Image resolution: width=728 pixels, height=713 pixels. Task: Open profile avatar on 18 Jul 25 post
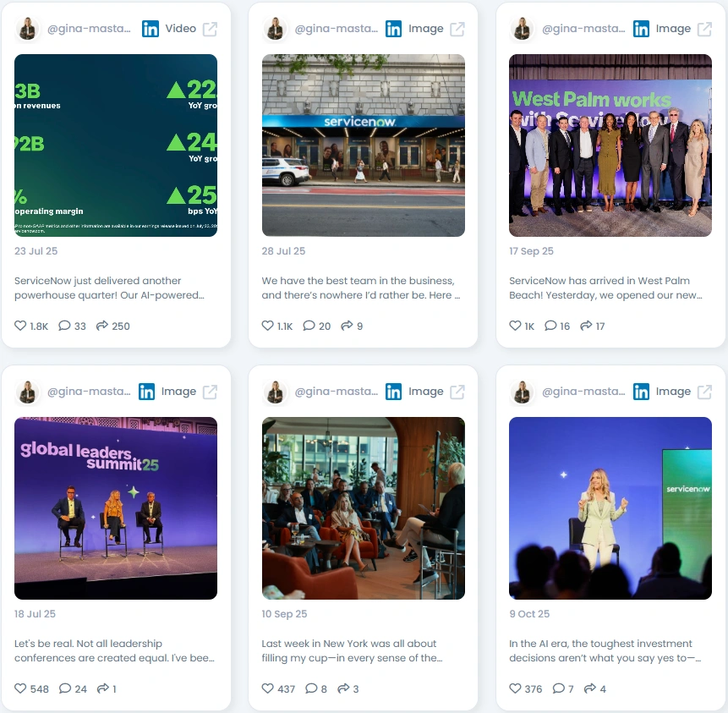[27, 392]
